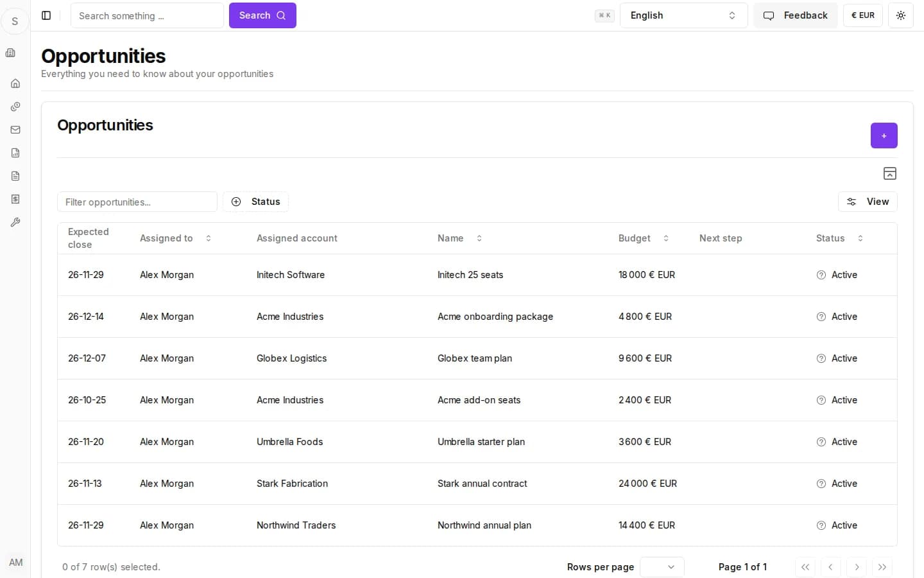Open the AM user avatar menu
Viewport: 924px width, 578px height.
tap(15, 563)
